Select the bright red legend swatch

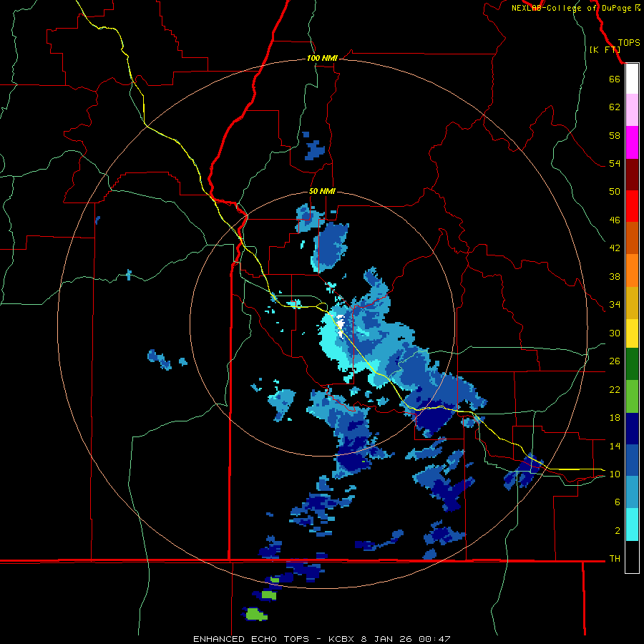point(632,206)
